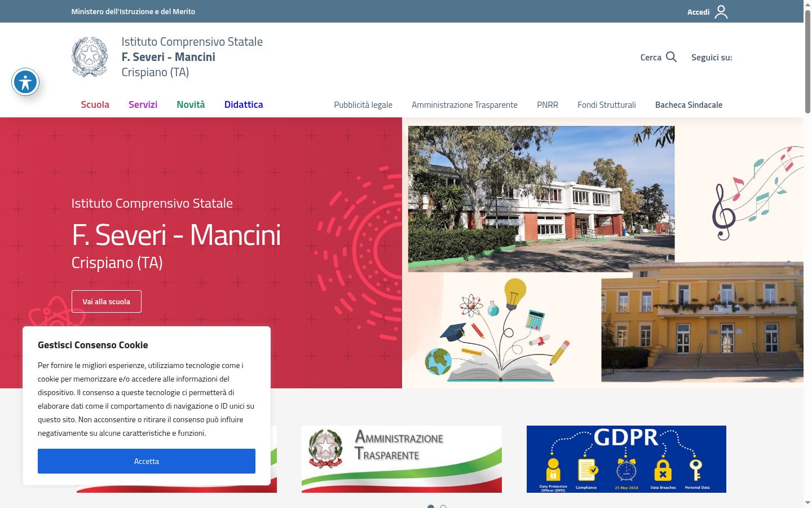This screenshot has width=812, height=508.
Task: Click the Cerca search label
Action: point(651,57)
